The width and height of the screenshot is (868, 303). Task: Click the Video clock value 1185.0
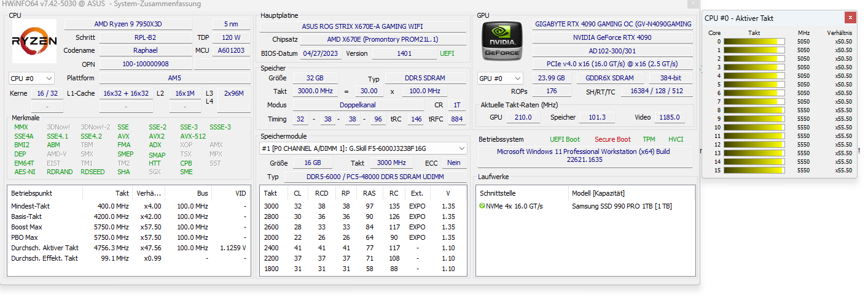(670, 117)
